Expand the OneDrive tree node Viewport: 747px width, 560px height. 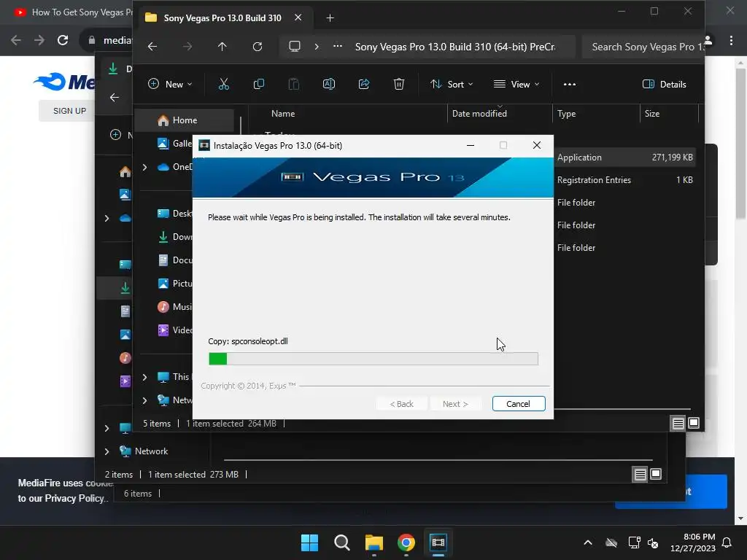tap(145, 167)
